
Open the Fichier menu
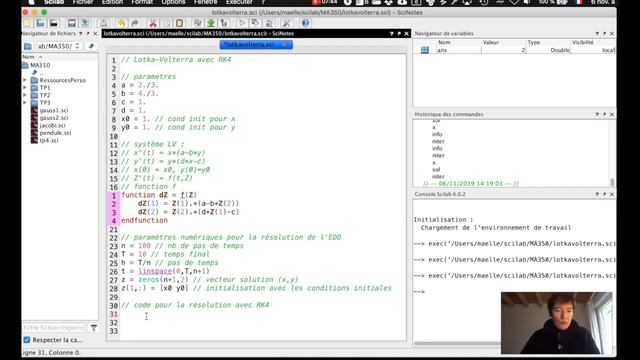click(x=83, y=2)
